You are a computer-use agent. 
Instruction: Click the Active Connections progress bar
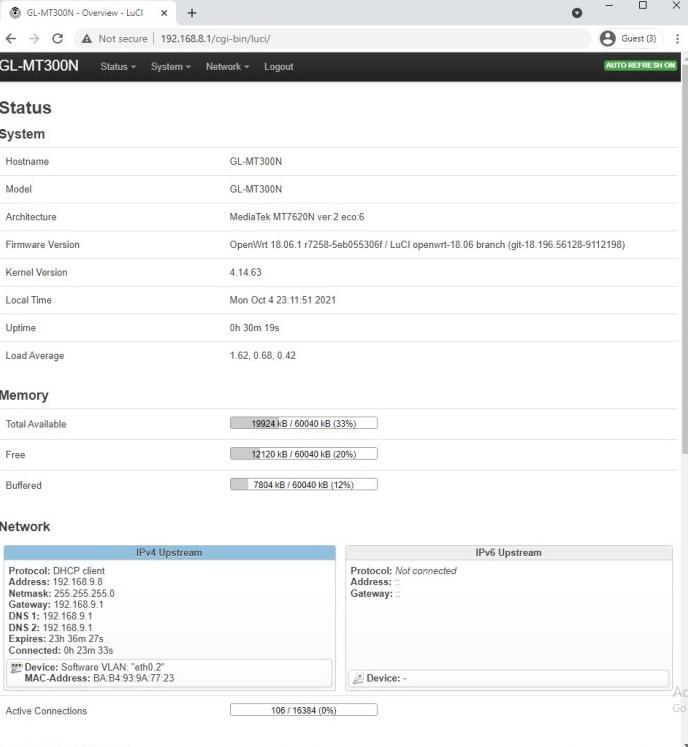[x=303, y=710]
